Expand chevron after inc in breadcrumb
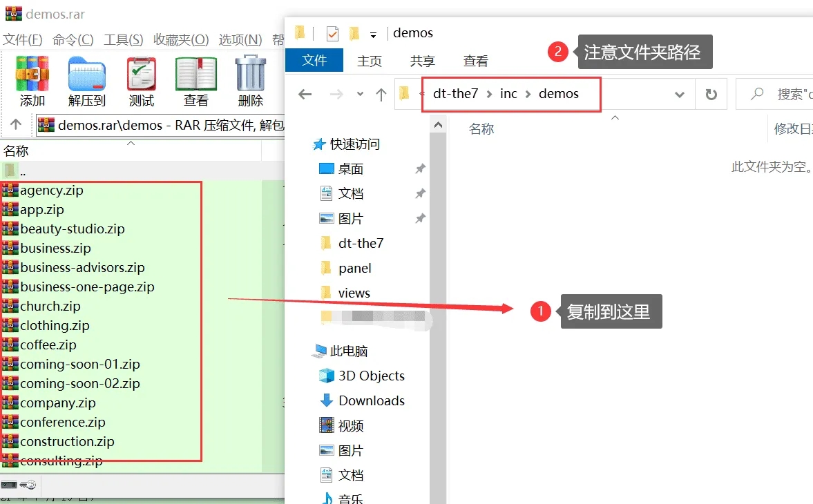 coord(528,95)
